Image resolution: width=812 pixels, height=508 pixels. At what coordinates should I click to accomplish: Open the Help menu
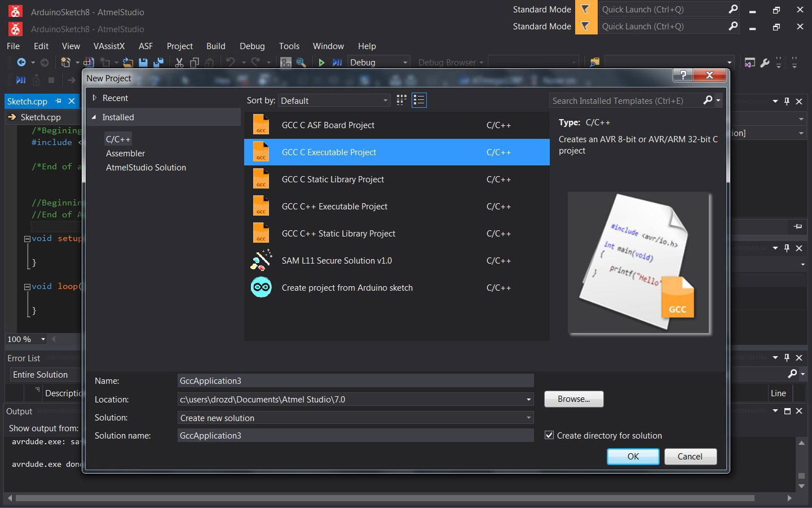[x=367, y=46]
